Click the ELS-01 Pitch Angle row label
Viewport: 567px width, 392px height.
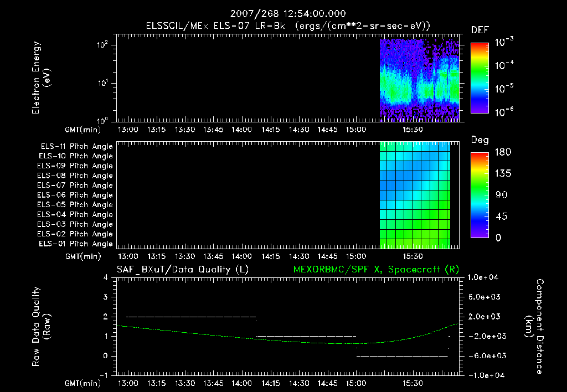pyautogui.click(x=76, y=244)
